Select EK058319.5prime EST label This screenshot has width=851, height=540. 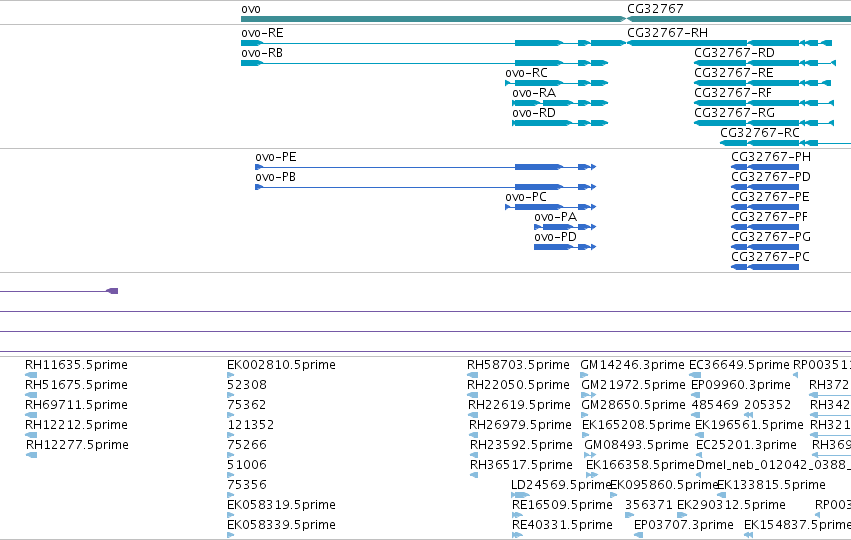pos(281,505)
